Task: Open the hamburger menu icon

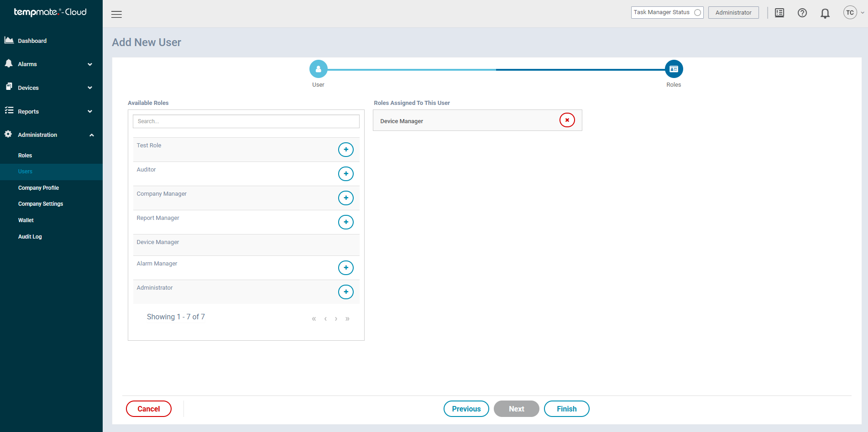Action: pos(116,14)
